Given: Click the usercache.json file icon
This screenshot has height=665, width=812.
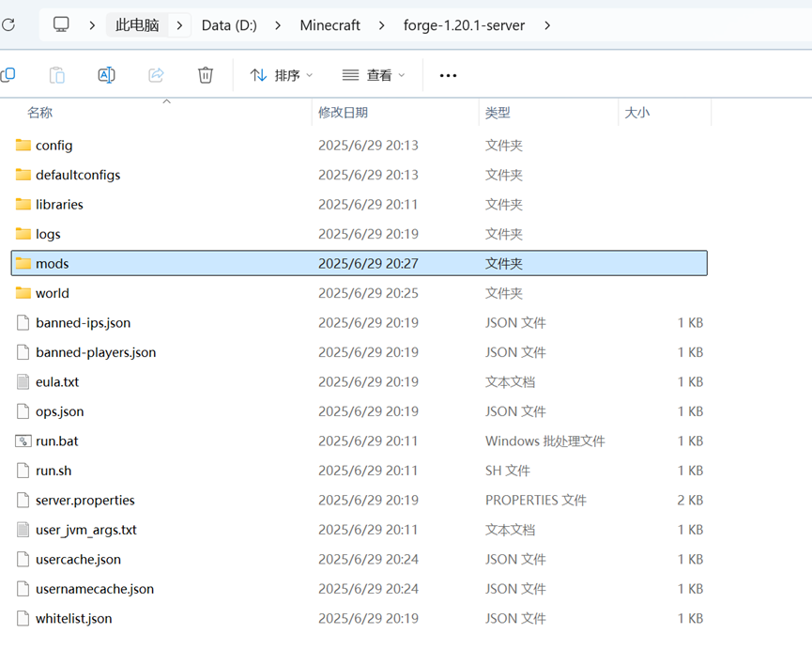Looking at the screenshot, I should (23, 559).
